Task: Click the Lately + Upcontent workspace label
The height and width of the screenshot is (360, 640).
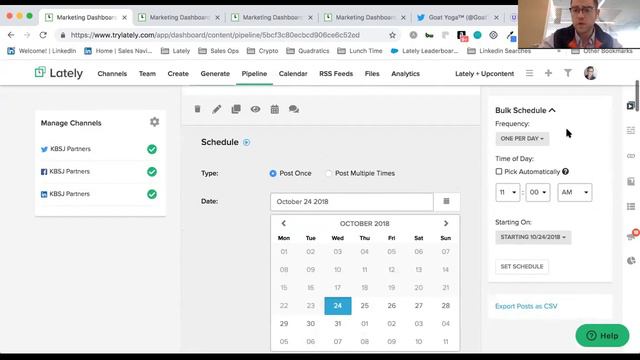Action: [484, 73]
